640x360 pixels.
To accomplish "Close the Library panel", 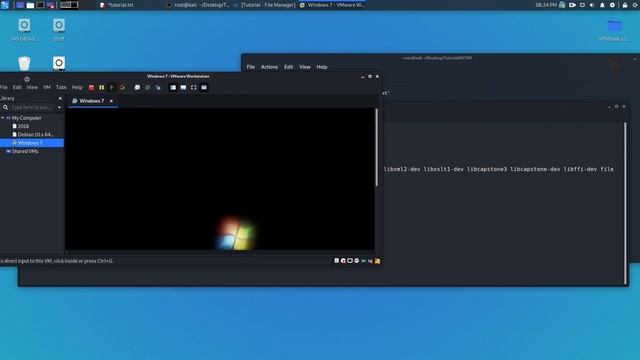I will pyautogui.click(x=60, y=98).
